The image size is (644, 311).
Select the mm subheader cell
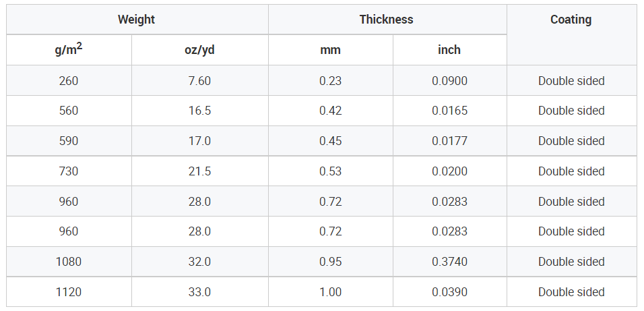(x=330, y=50)
